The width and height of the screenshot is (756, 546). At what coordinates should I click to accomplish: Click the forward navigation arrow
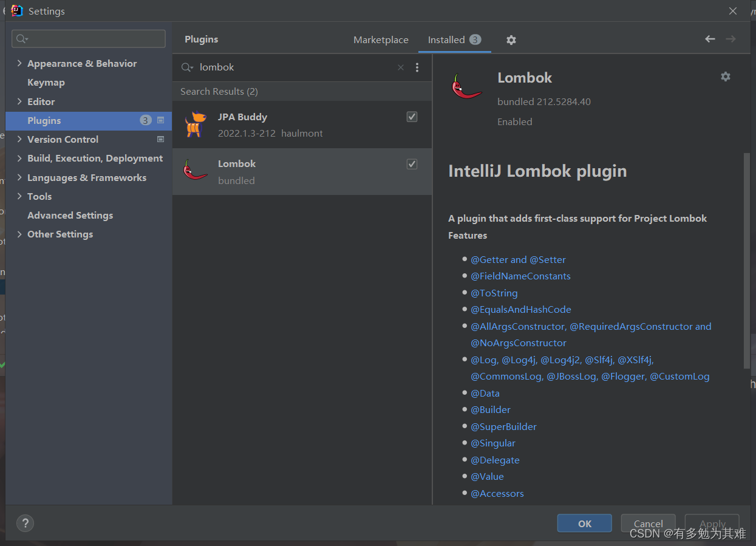[x=730, y=39]
